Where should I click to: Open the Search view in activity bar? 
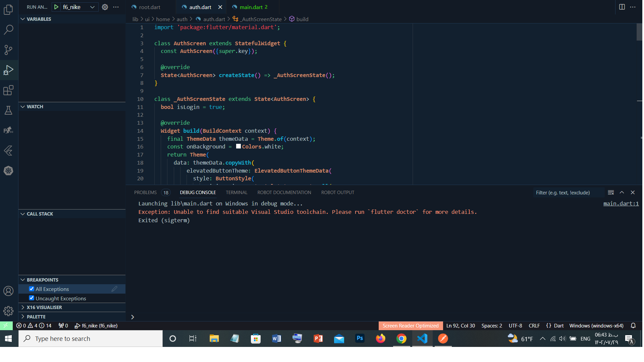[8, 30]
